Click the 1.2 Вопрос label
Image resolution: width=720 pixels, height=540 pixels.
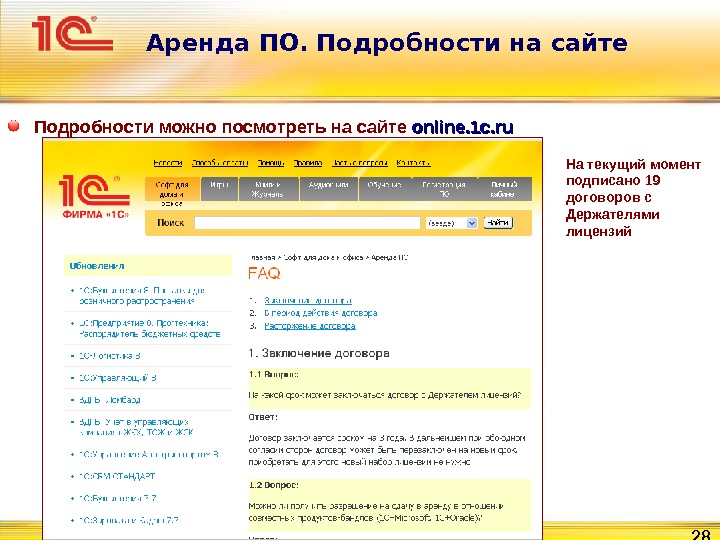pos(274,485)
